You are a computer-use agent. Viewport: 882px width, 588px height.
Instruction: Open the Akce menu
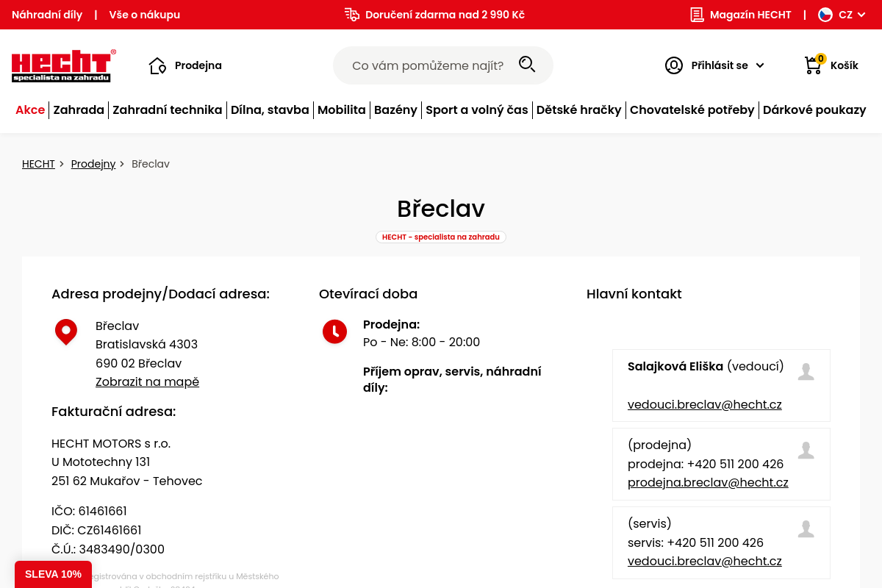click(30, 110)
